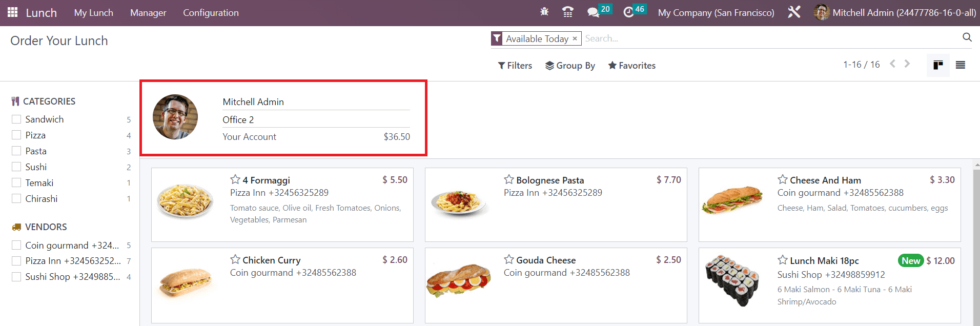Open the Configuration menu
This screenshot has width=980, height=326.
211,12
